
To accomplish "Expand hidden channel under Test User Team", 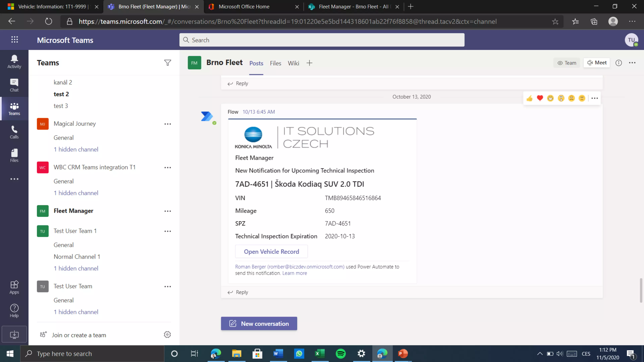I will (76, 312).
